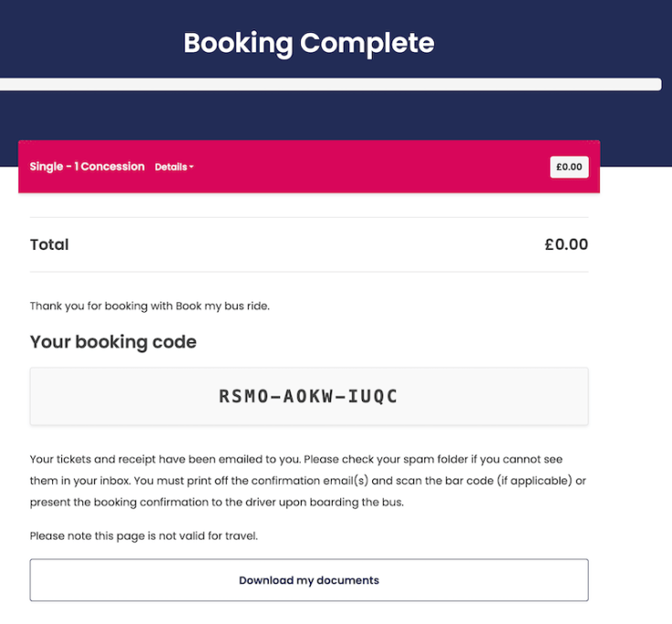Click the not valid for travel notice
Image resolution: width=672 pixels, height=624 pixels.
[x=144, y=535]
